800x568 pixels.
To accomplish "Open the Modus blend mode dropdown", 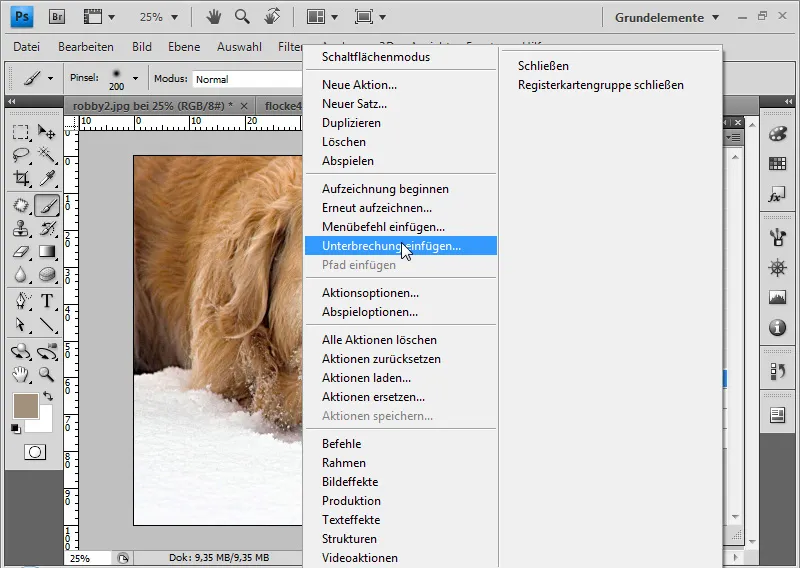I will [247, 79].
